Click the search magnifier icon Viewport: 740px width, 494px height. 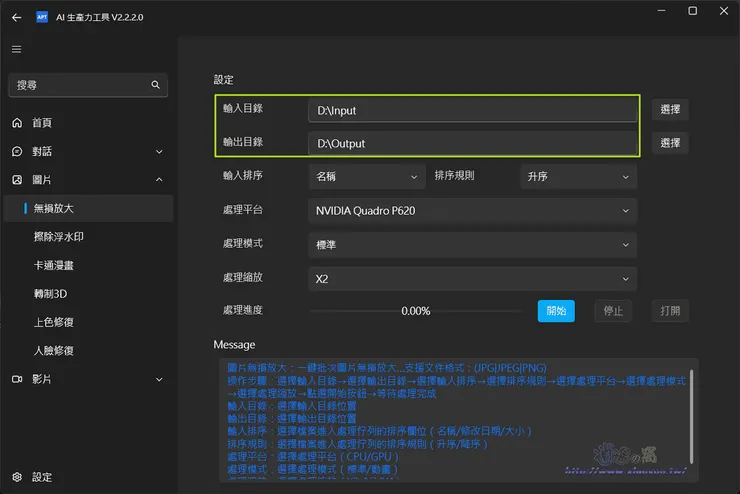pyautogui.click(x=155, y=85)
